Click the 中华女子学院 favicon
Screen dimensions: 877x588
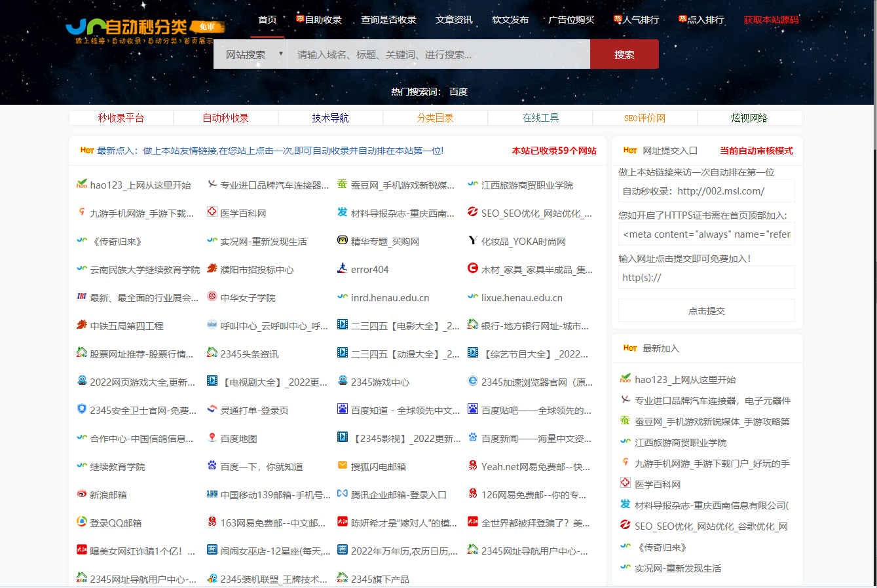coord(212,297)
